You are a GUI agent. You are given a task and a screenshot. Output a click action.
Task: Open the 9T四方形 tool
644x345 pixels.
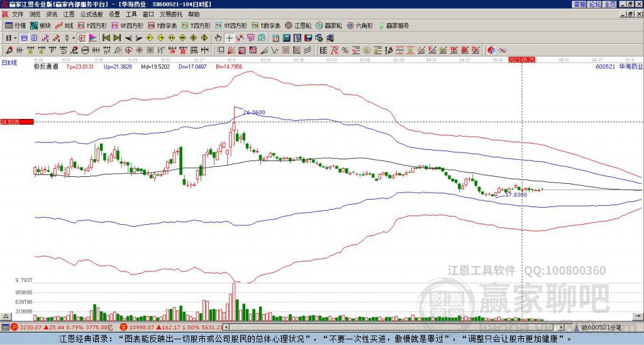(231, 25)
